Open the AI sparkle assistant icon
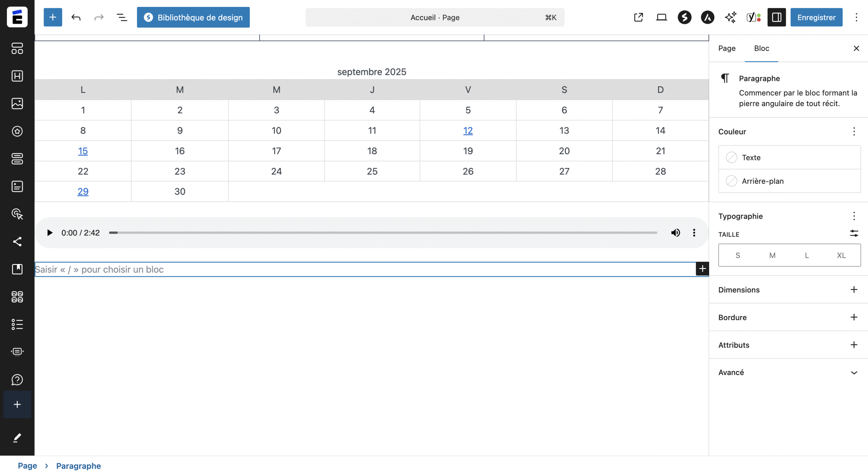868x474 pixels. (730, 17)
